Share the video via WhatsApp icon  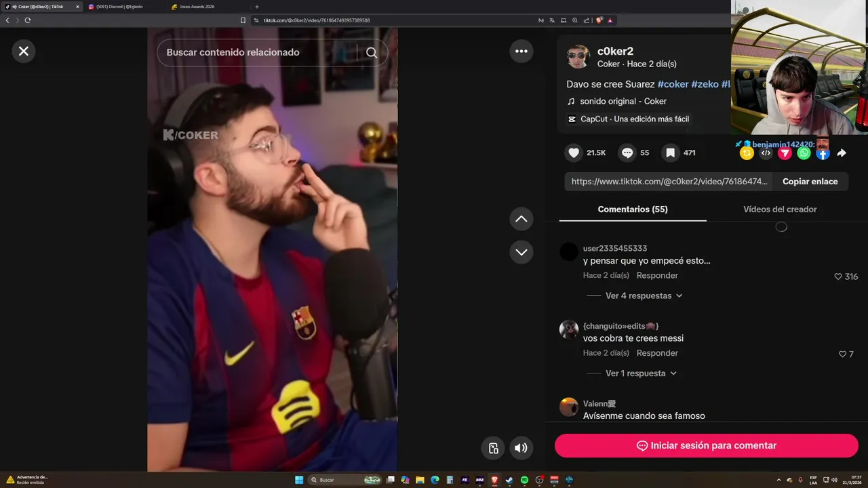click(804, 153)
